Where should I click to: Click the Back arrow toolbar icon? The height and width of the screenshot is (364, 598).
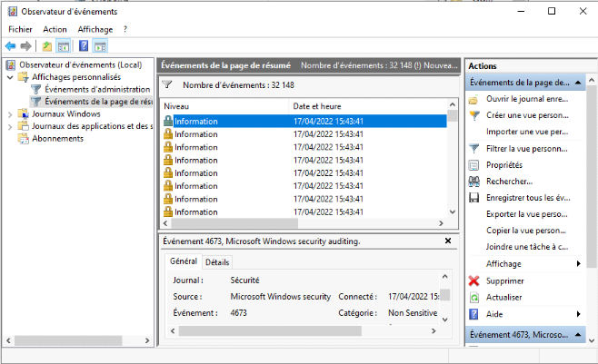[x=11, y=46]
